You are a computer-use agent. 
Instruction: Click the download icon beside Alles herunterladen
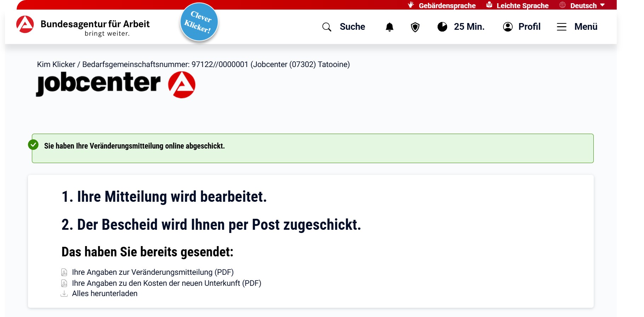[64, 294]
